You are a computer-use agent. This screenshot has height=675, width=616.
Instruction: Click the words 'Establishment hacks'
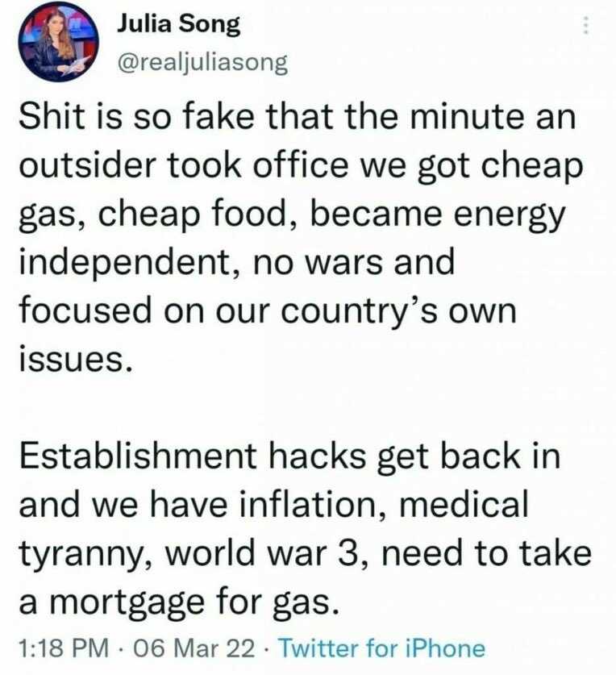(192, 456)
